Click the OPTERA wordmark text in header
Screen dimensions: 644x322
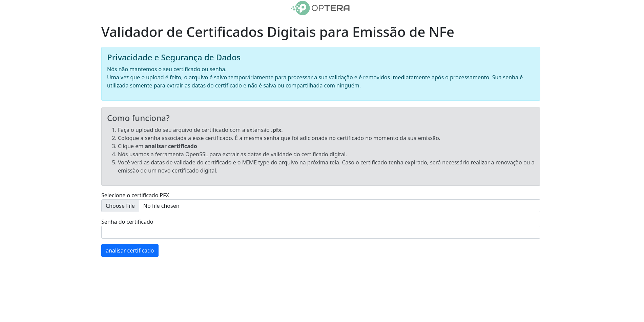tap(331, 8)
